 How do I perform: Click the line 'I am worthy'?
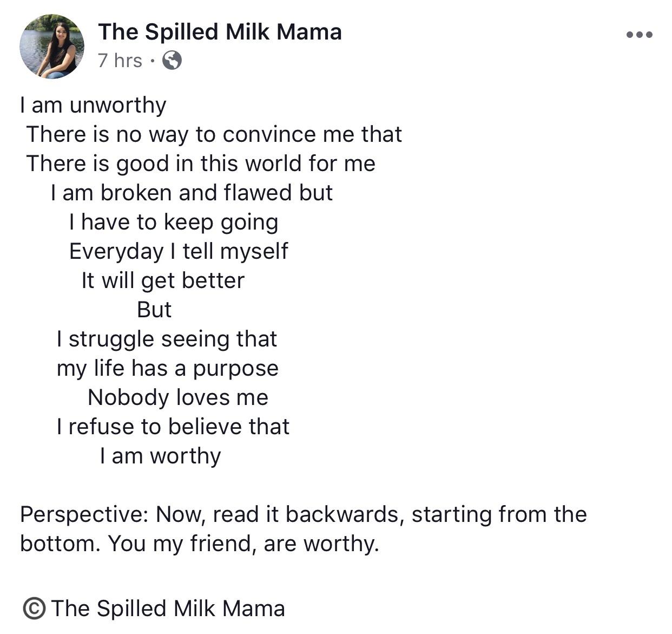[x=160, y=456]
